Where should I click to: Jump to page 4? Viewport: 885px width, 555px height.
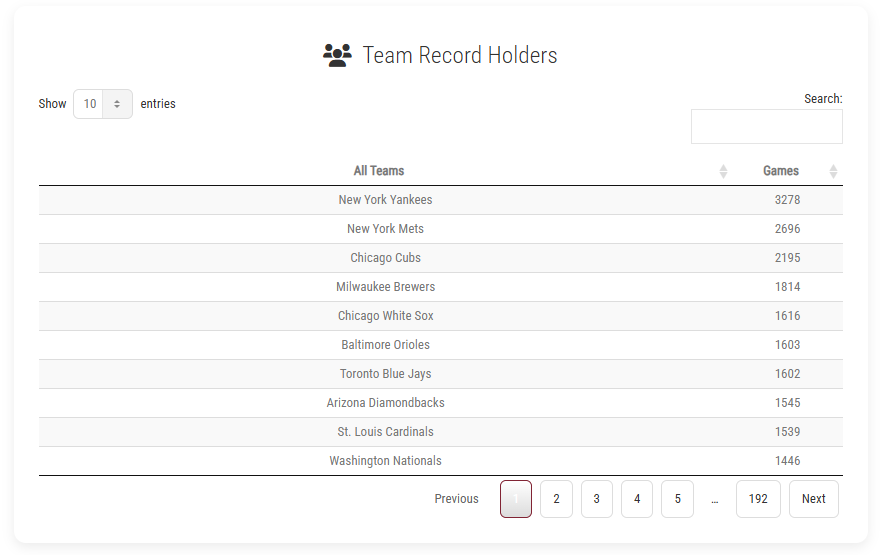[x=637, y=499]
